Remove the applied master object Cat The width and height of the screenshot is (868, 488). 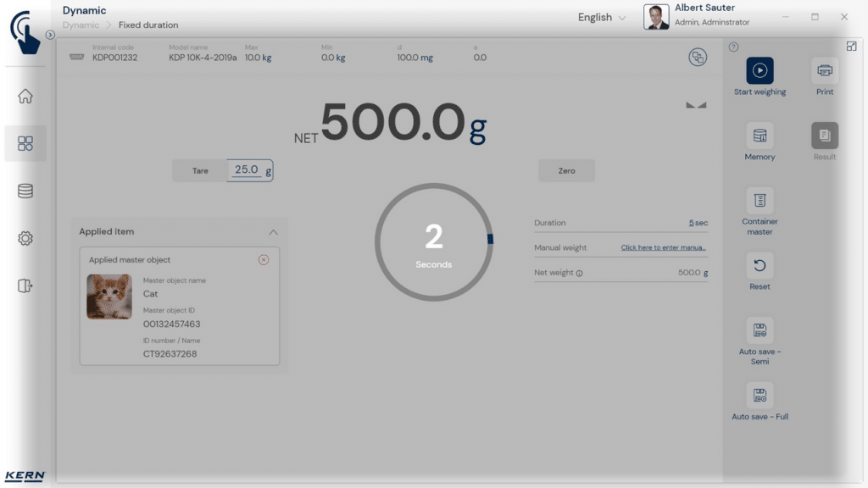coord(264,260)
